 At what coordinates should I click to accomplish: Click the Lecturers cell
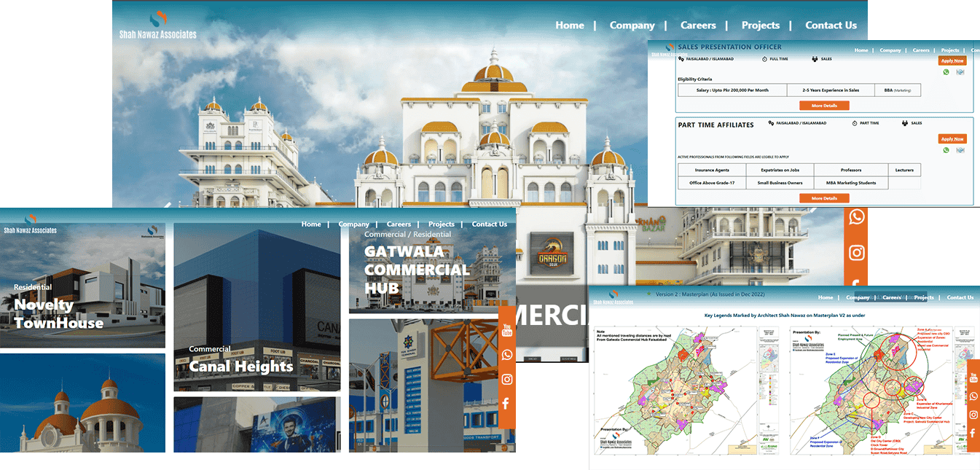tap(904, 170)
